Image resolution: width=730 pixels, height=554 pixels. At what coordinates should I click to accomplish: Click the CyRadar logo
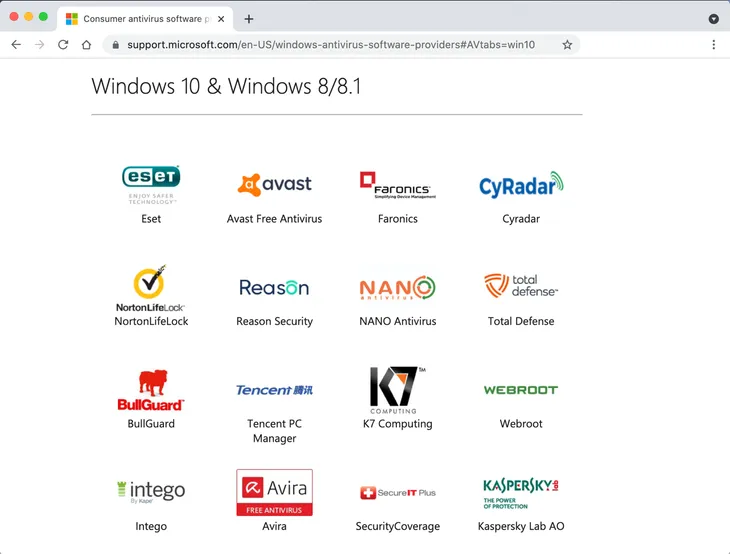point(521,184)
